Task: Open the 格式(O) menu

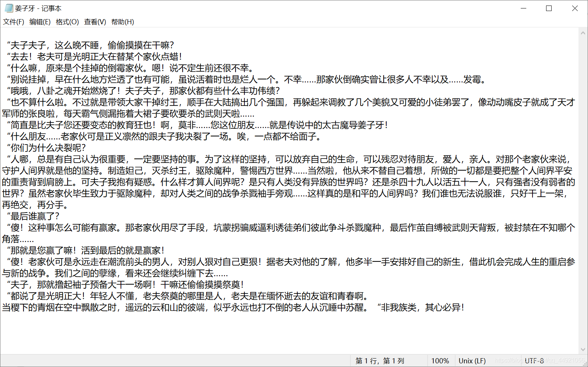Action: (x=67, y=22)
